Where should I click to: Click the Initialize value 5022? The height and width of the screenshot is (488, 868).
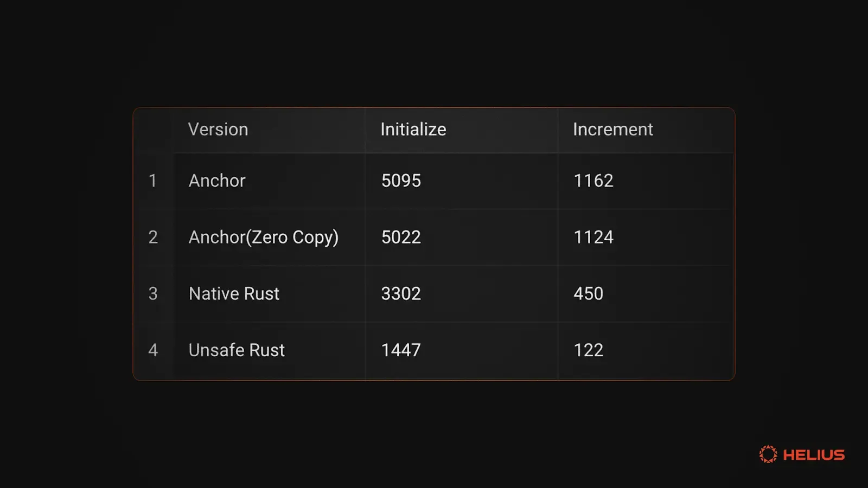(401, 237)
